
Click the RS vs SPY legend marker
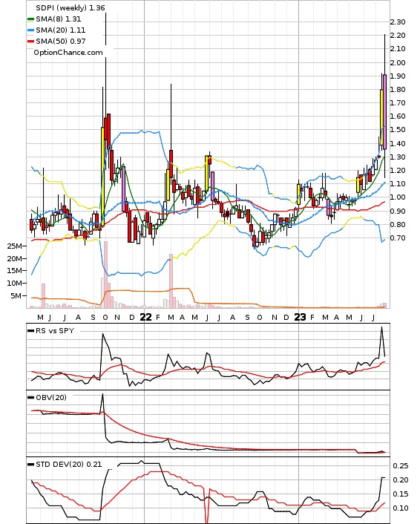(30, 330)
